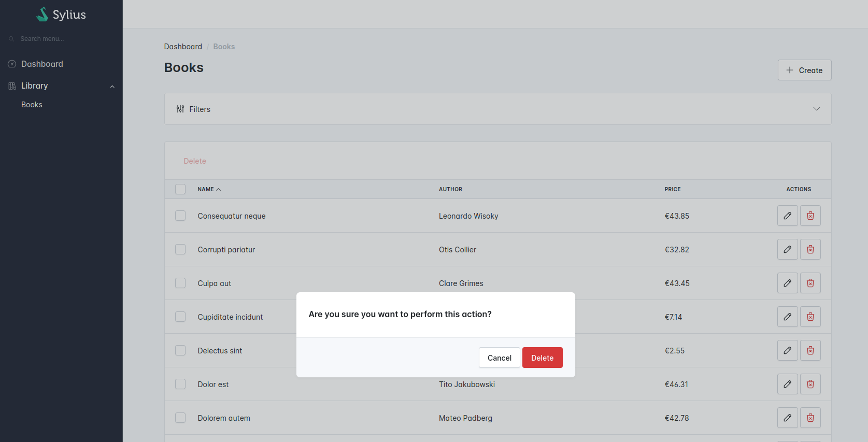The image size is (868, 442).
Task: Check the Cupiditate incidunt row checkbox
Action: point(180,317)
